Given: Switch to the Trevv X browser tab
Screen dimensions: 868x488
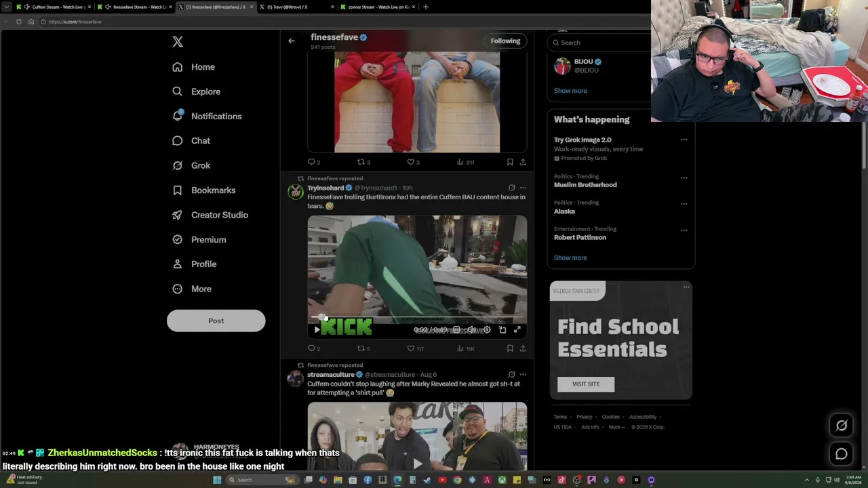Looking at the screenshot, I should [296, 7].
